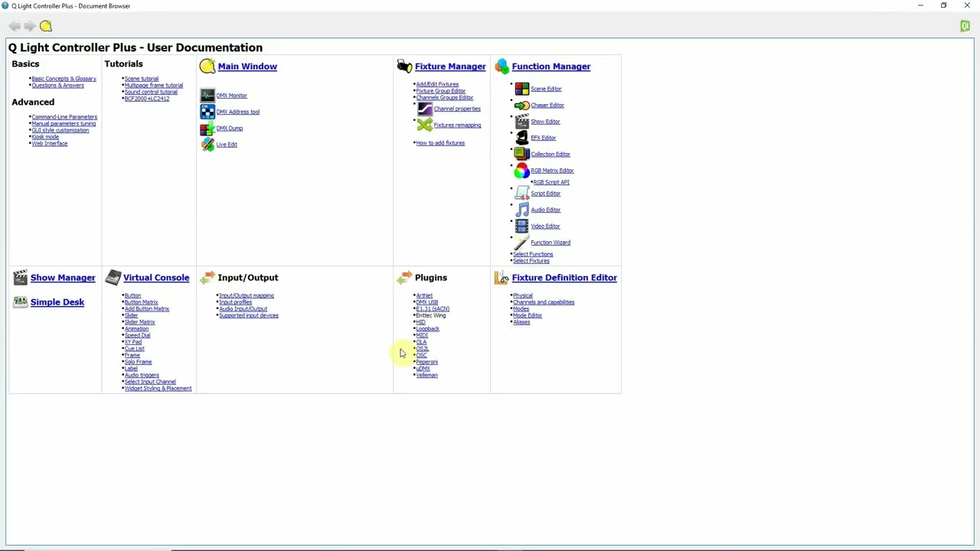Go to the documentation home page icon
This screenshot has width=980, height=551.
(46, 27)
